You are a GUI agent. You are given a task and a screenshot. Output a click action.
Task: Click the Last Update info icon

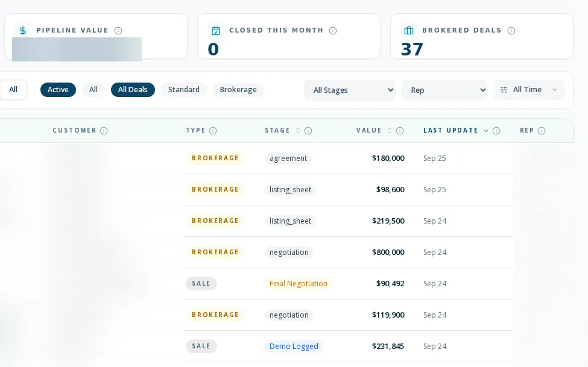(x=496, y=130)
